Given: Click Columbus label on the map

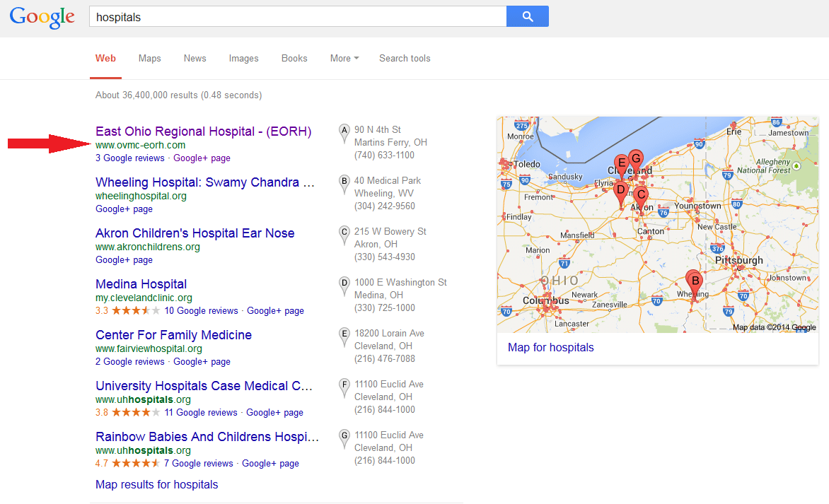Looking at the screenshot, I should coord(545,300).
